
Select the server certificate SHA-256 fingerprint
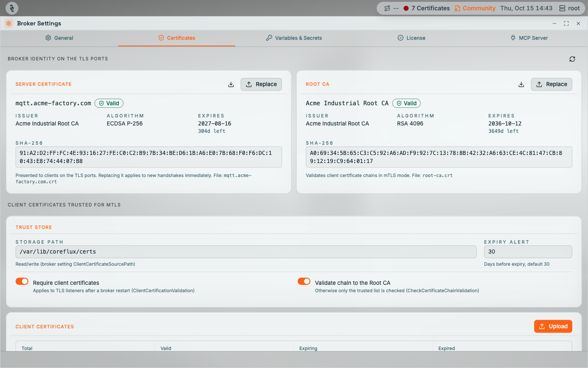click(x=148, y=157)
